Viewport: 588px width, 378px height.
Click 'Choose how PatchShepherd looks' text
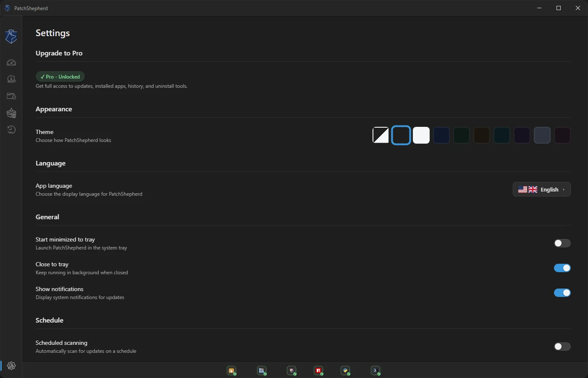[x=73, y=140]
